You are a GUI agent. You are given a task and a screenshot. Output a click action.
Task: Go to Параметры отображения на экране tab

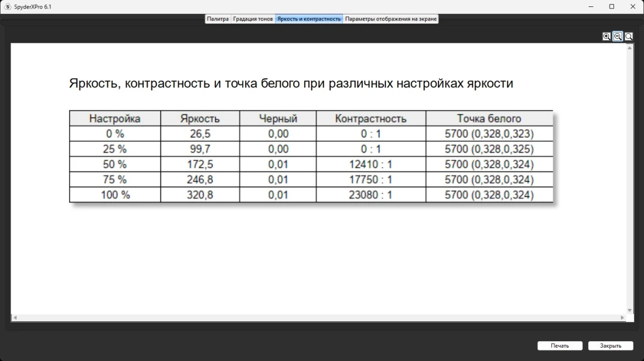click(x=391, y=19)
